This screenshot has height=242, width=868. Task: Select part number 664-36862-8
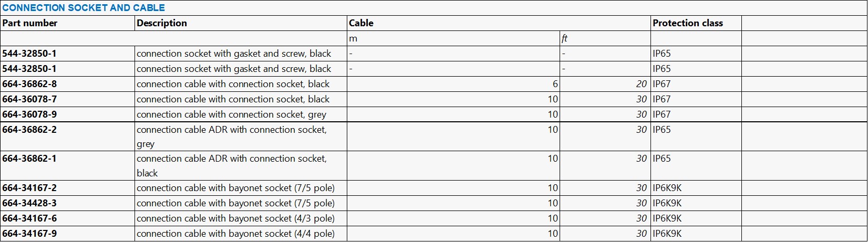click(x=29, y=84)
